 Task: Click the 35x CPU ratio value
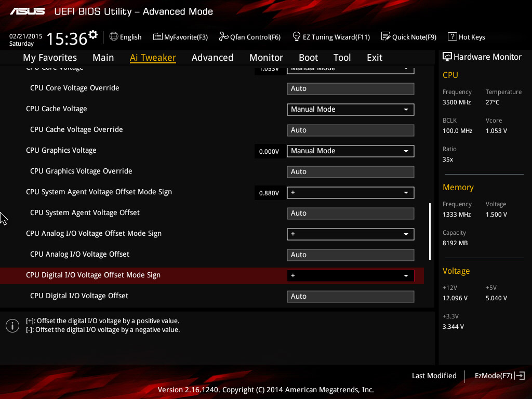(447, 159)
